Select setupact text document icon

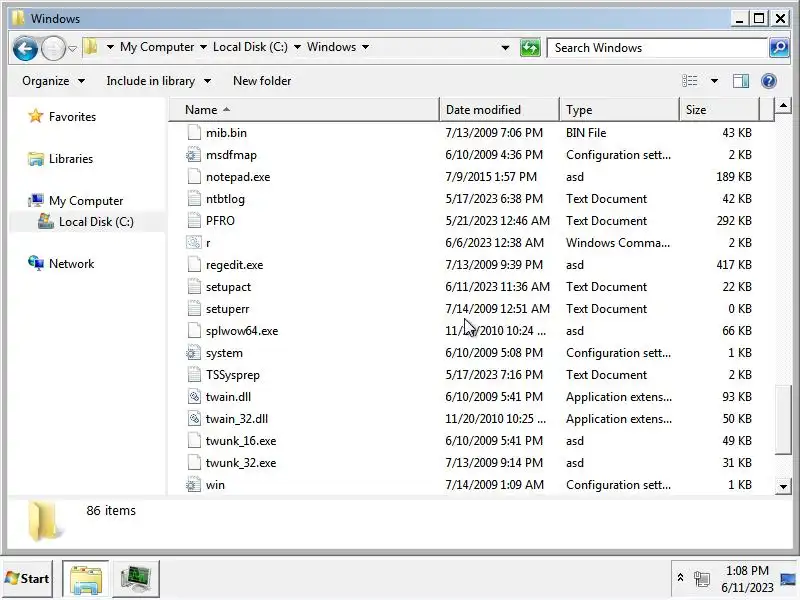[x=194, y=286]
